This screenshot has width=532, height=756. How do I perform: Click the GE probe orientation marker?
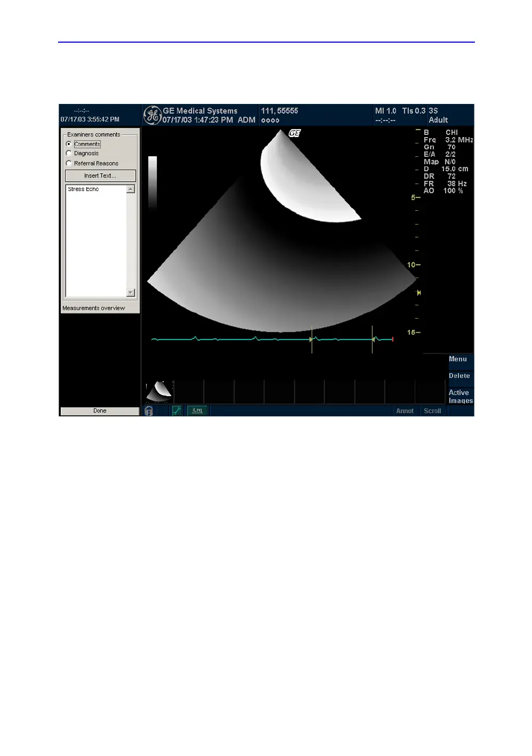295,133
